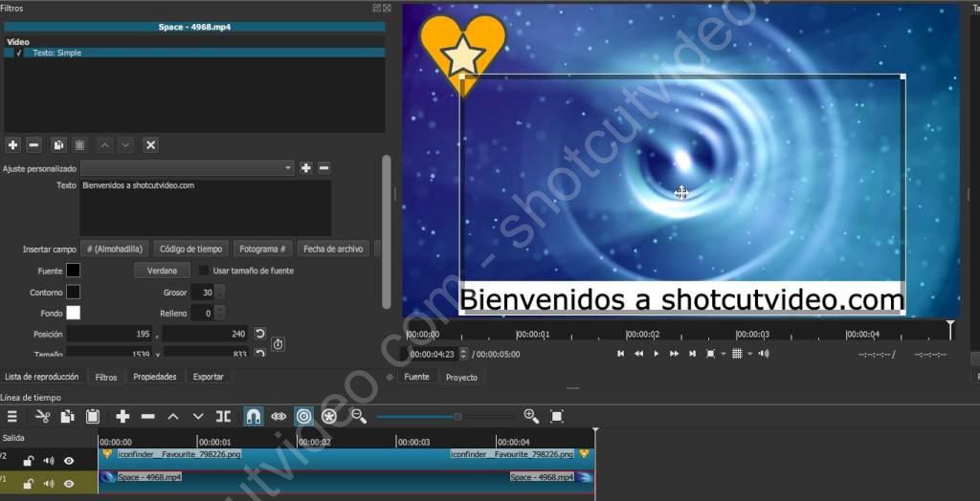The image size is (980, 501).
Task: Step the Relleno value spinner
Action: (220, 313)
